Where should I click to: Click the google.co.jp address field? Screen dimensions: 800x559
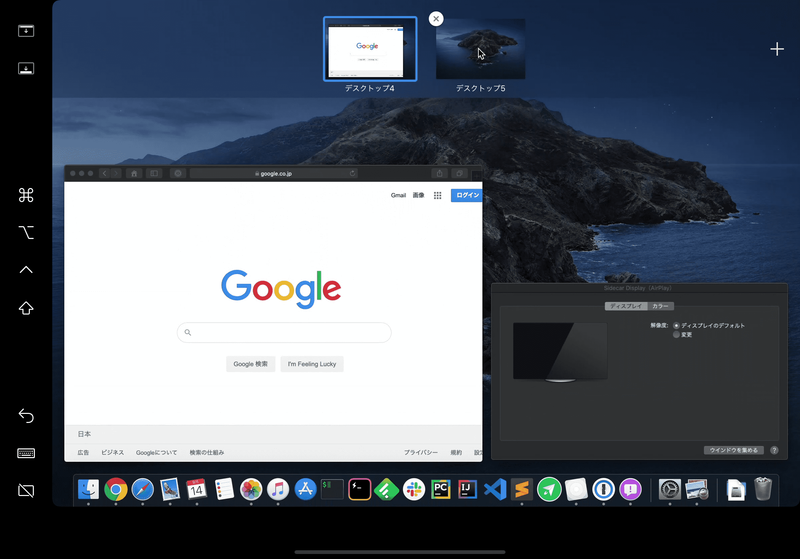tap(273, 173)
